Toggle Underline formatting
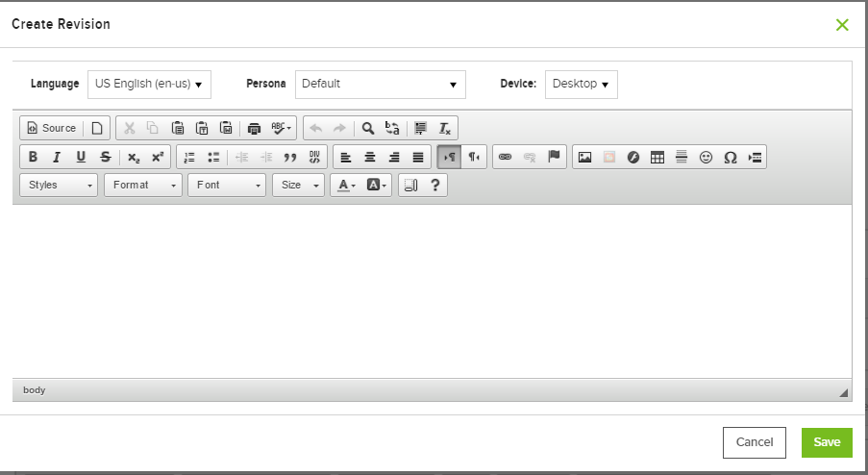 pos(81,157)
